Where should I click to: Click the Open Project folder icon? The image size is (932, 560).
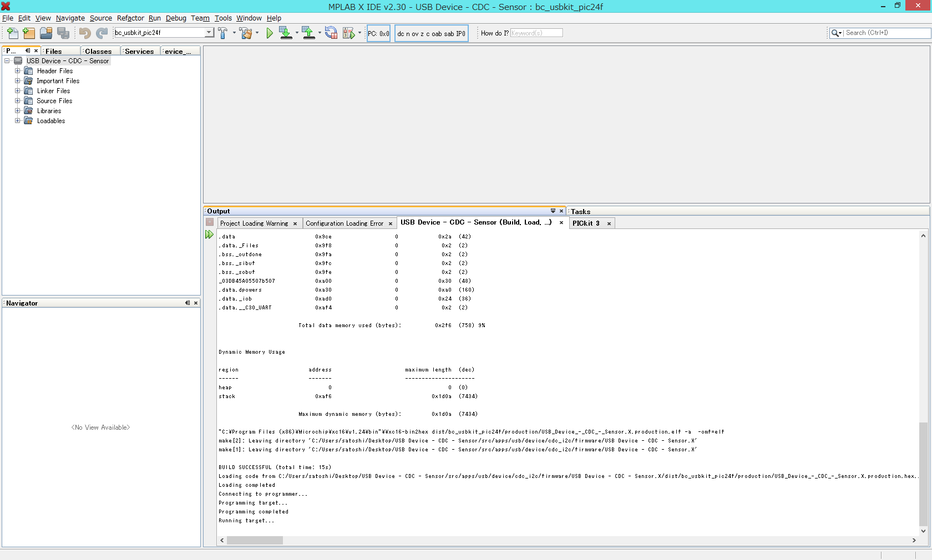coord(46,33)
